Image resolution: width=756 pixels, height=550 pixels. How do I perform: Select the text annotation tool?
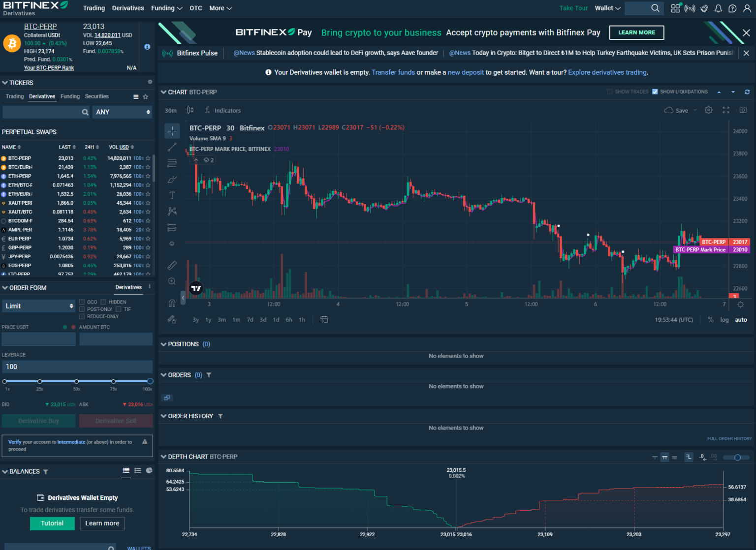click(x=172, y=195)
